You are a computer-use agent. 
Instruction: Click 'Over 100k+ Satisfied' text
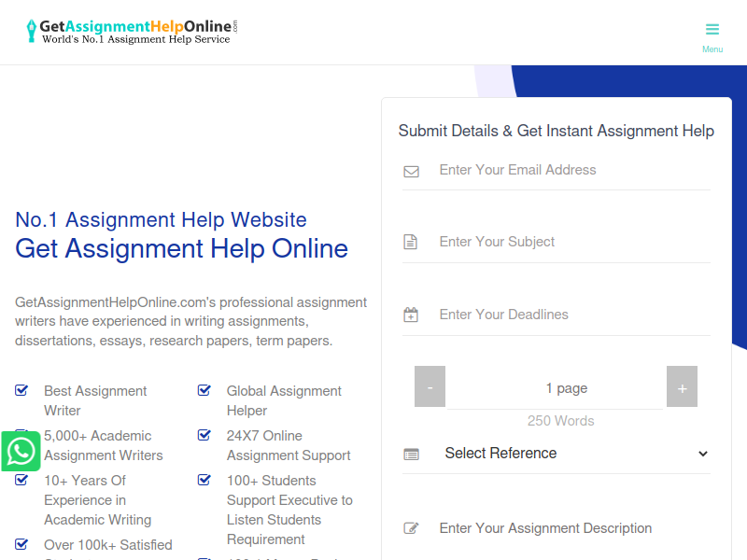(x=108, y=545)
